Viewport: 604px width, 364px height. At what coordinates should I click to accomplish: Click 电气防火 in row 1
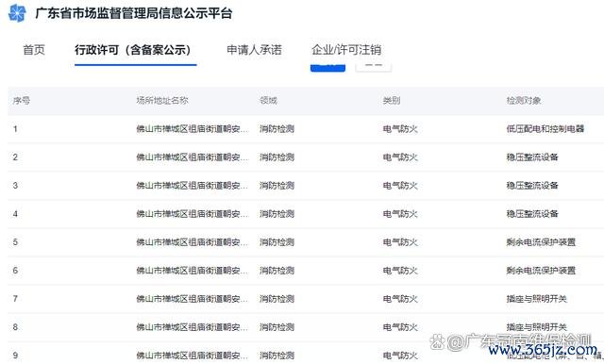click(400, 129)
